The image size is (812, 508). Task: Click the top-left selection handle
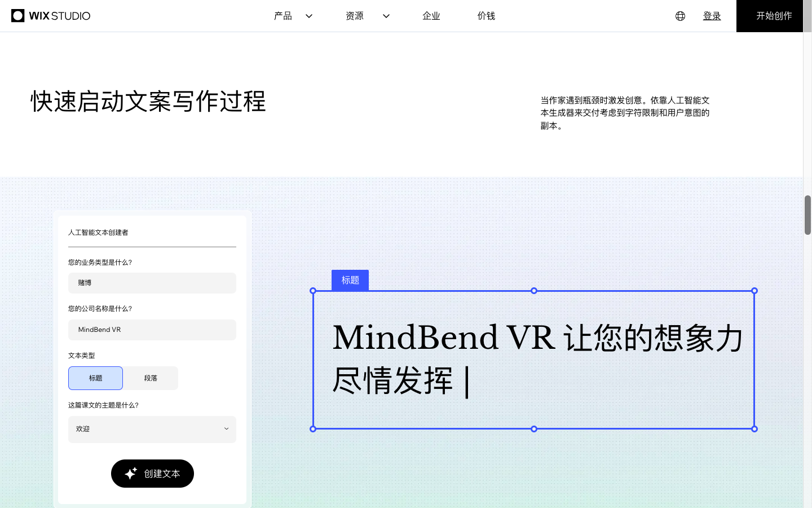pos(313,291)
